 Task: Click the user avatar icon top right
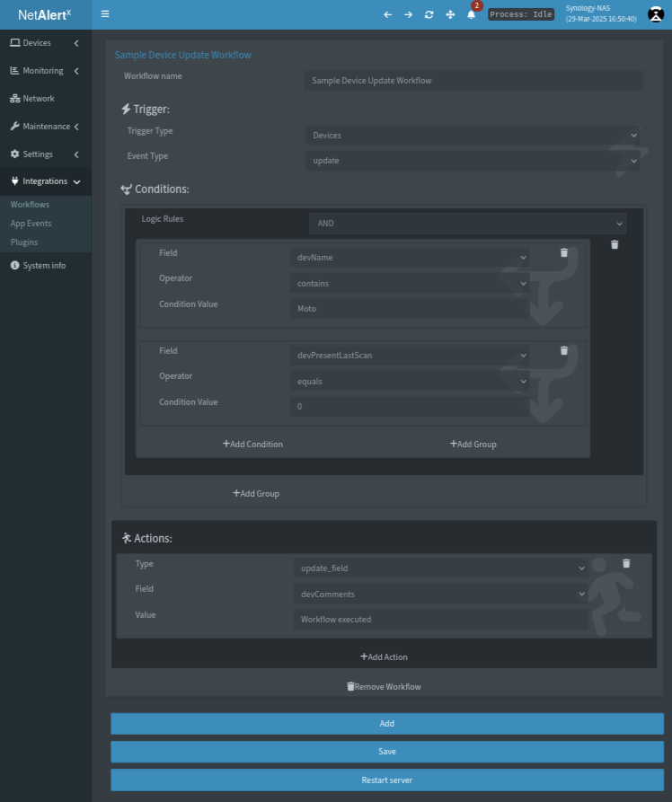pyautogui.click(x=655, y=14)
